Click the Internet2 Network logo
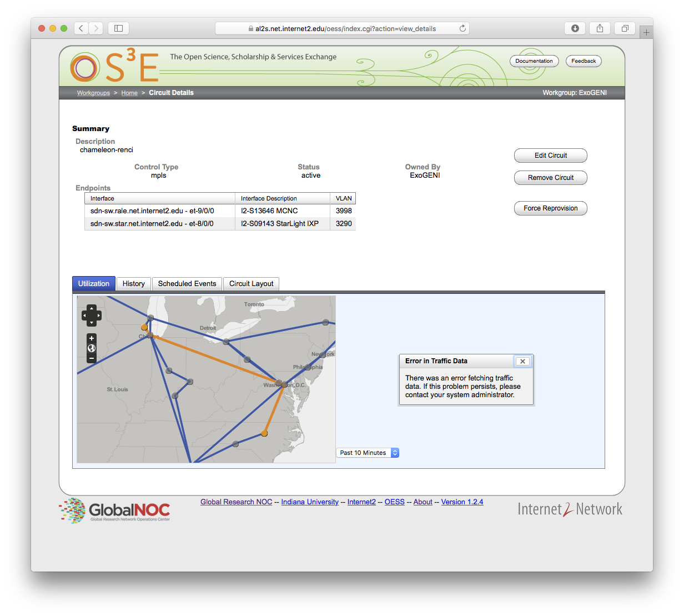This screenshot has height=616, width=684. coord(570,509)
